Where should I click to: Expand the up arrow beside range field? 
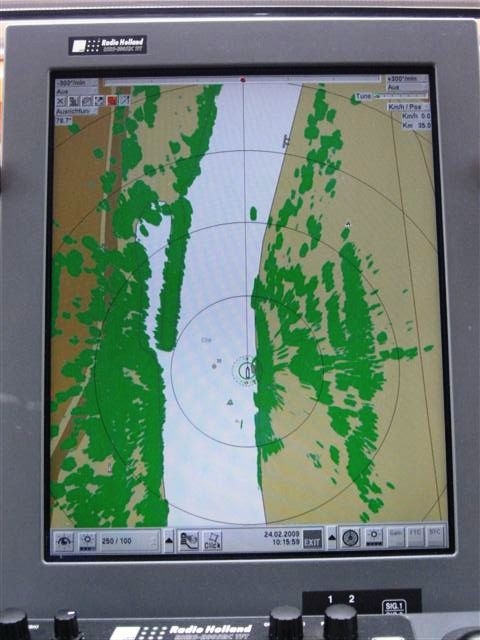point(169,541)
